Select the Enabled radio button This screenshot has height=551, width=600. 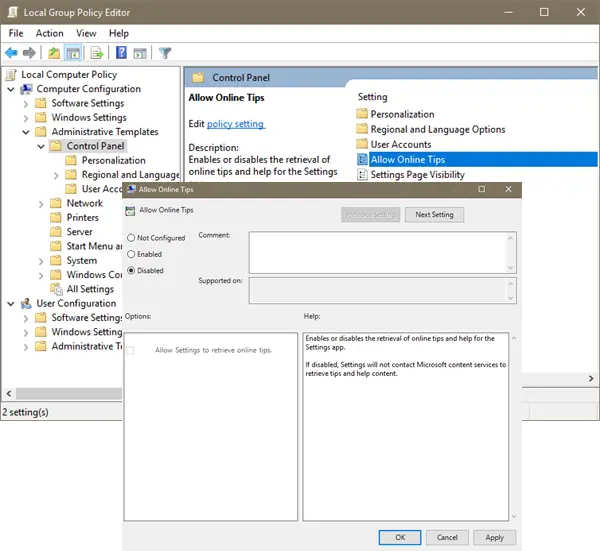point(131,254)
